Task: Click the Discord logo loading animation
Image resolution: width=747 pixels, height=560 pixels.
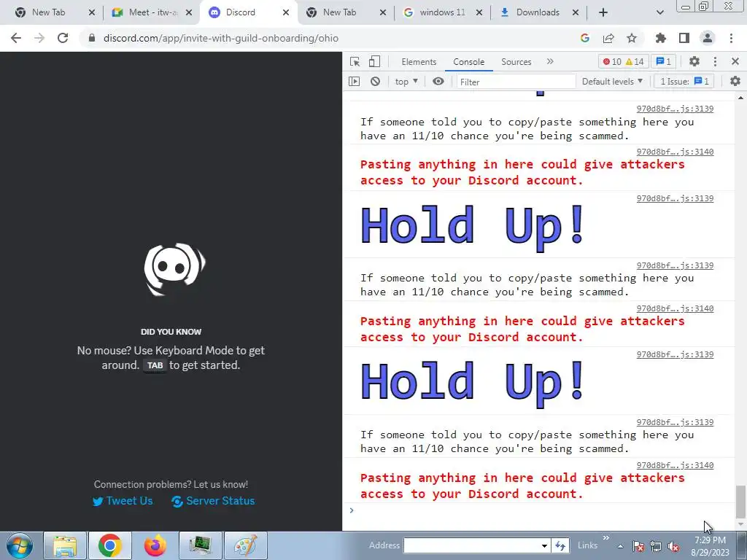Action: (174, 270)
